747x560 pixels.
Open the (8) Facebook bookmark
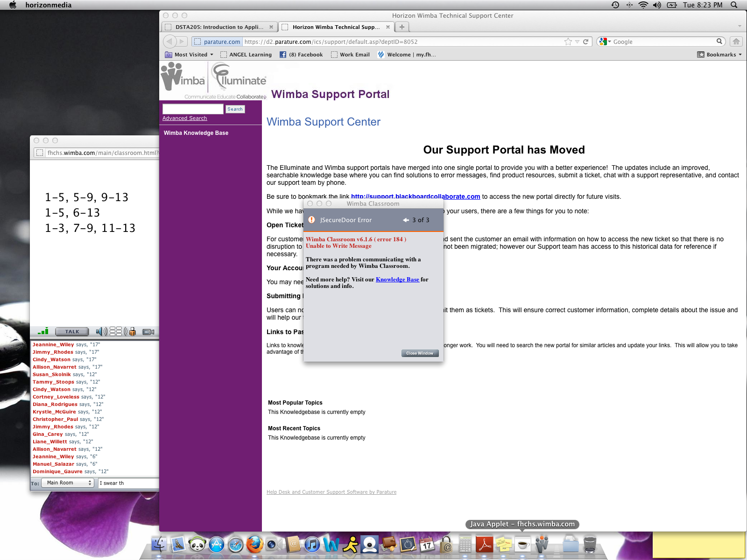coord(301,55)
